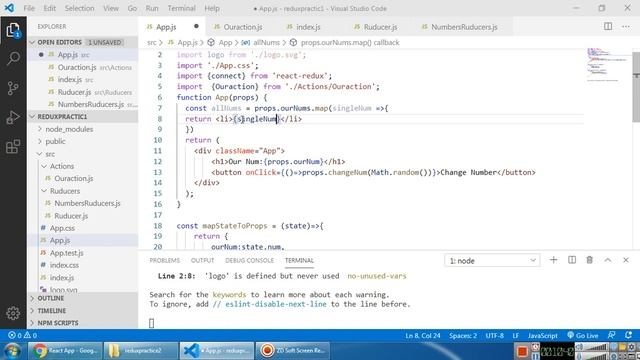Click 'allNums' in the breadcrumb path
The height and width of the screenshot is (360, 640).
266,42
